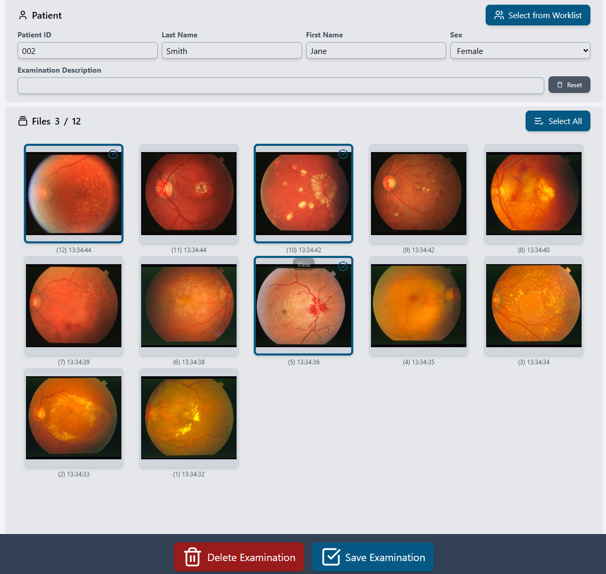The width and height of the screenshot is (606, 574).
Task: Click the trash icon in Reset button
Action: (x=560, y=85)
